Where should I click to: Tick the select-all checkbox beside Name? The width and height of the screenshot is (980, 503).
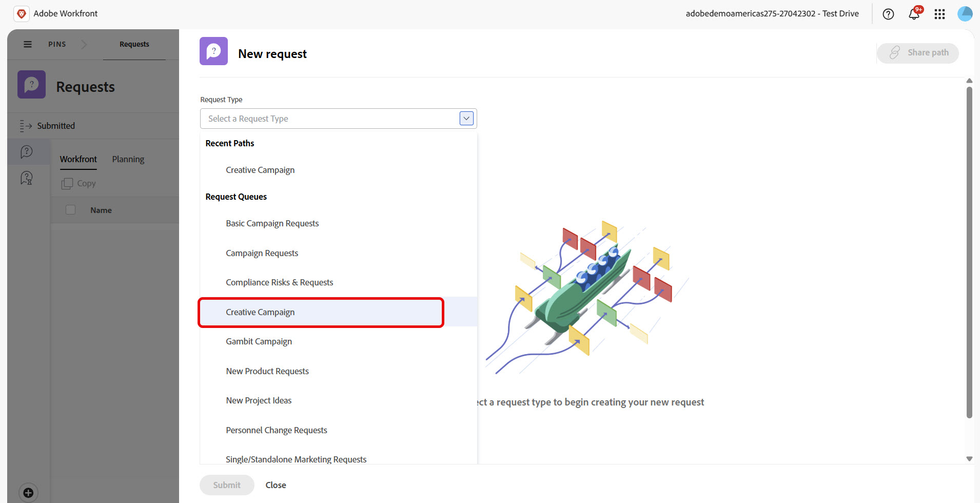pyautogui.click(x=71, y=210)
